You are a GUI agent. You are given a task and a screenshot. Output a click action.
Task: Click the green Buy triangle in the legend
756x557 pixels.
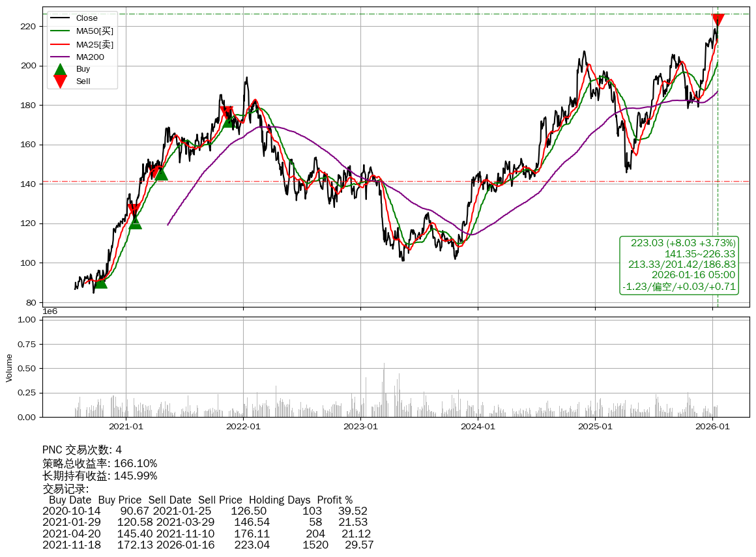point(60,69)
